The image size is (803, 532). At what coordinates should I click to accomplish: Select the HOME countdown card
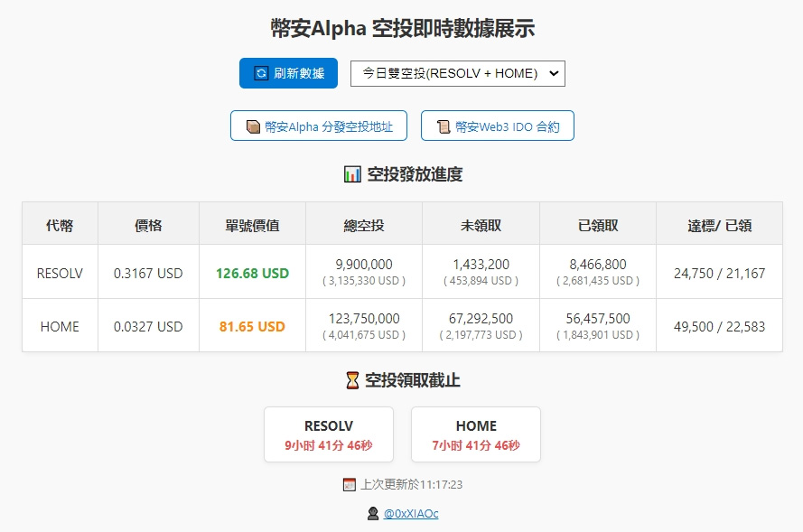(476, 434)
